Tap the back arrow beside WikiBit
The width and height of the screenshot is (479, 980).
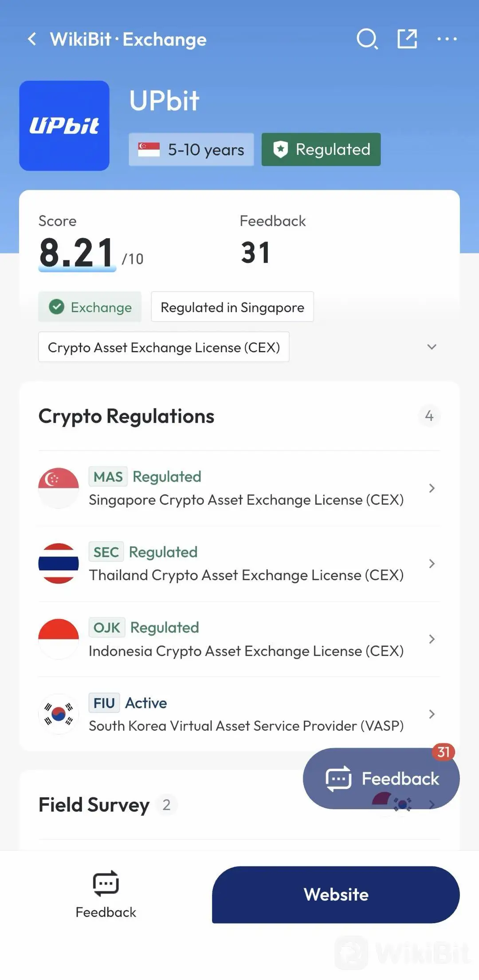[x=32, y=39]
